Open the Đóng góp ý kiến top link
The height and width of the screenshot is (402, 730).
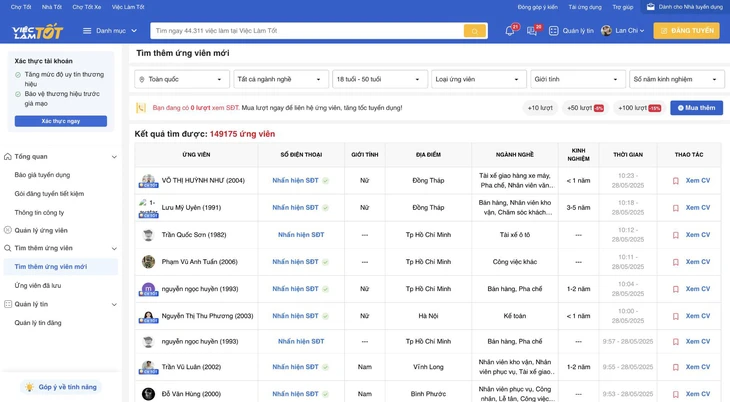pyautogui.click(x=538, y=7)
